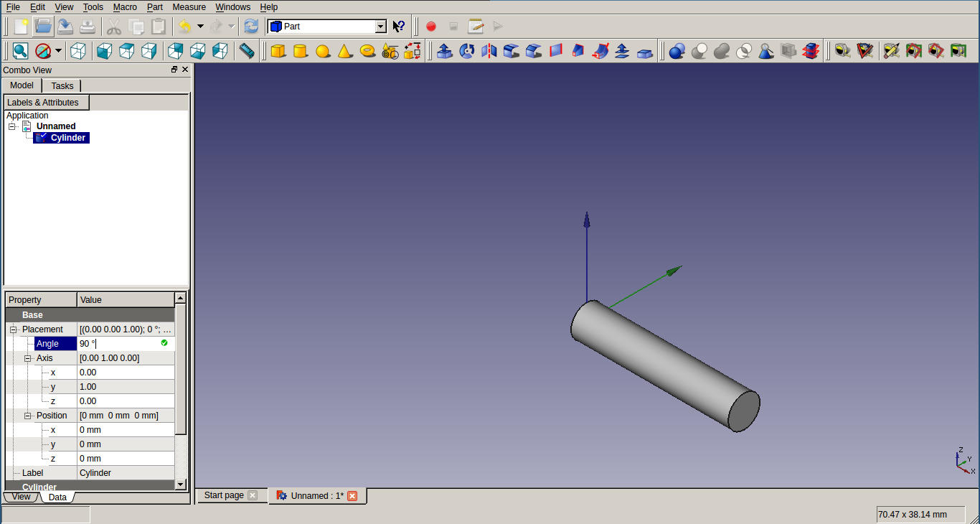Undo the last action with yellow arrow
The height and width of the screenshot is (524, 980).
click(185, 27)
